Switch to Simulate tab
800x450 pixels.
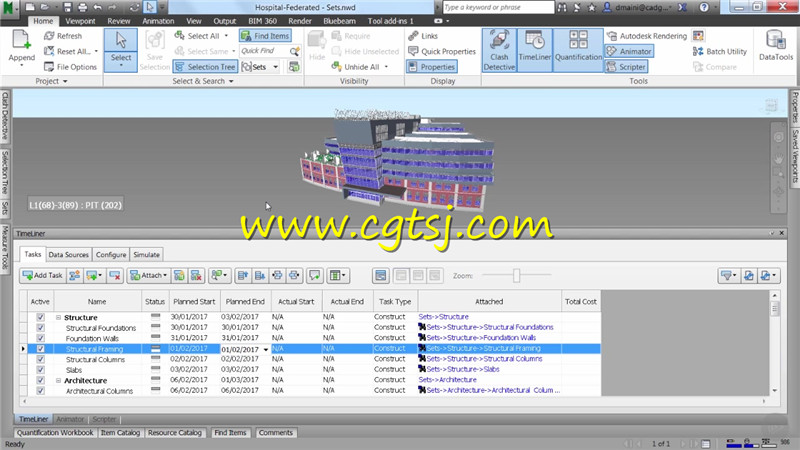pyautogui.click(x=146, y=255)
